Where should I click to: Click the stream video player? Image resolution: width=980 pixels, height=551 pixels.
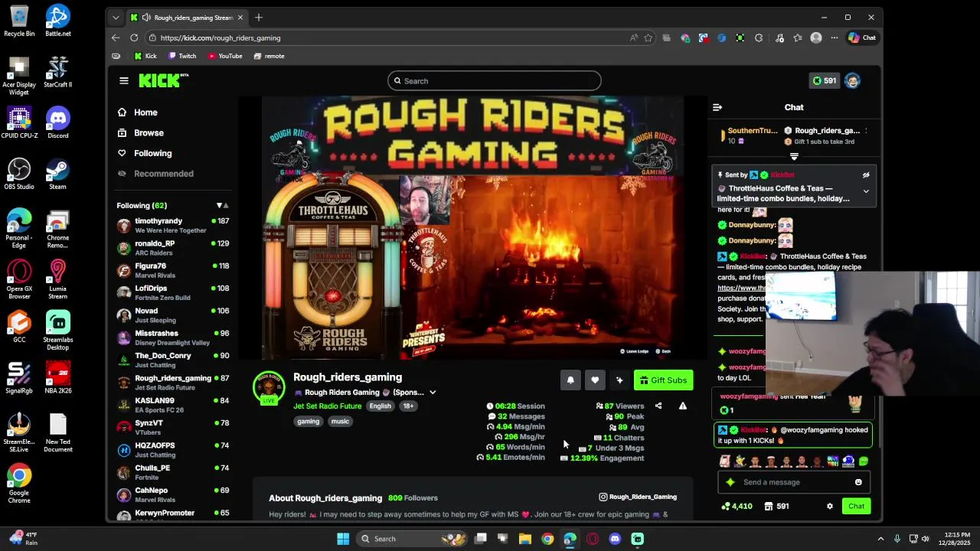click(x=472, y=227)
